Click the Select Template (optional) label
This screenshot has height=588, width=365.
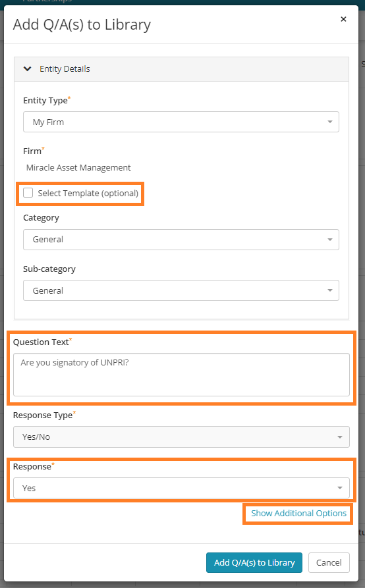(88, 193)
